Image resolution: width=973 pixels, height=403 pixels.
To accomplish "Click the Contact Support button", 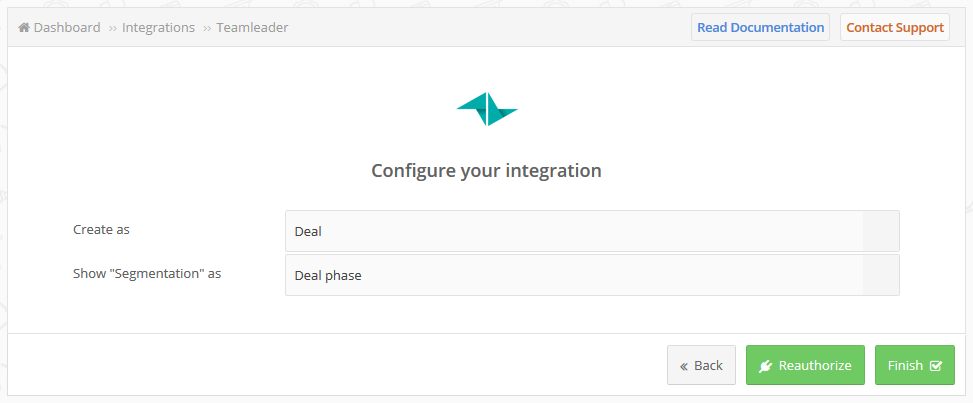I will click(895, 27).
